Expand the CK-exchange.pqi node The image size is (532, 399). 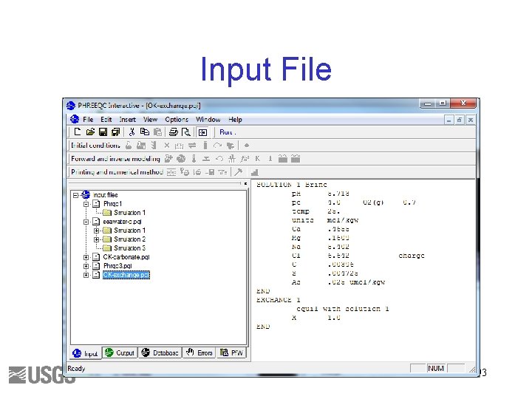tap(86, 275)
